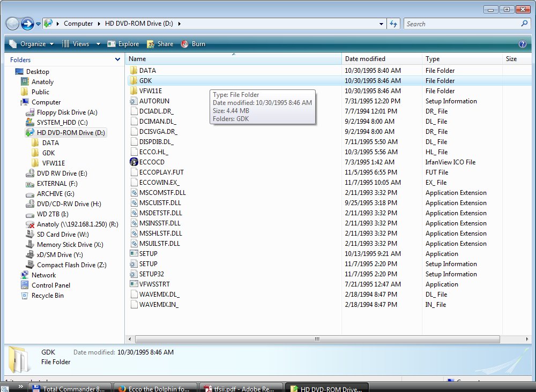The width and height of the screenshot is (536, 392).
Task: Expand arrow after Computer breadcrumb
Action: pos(99,24)
